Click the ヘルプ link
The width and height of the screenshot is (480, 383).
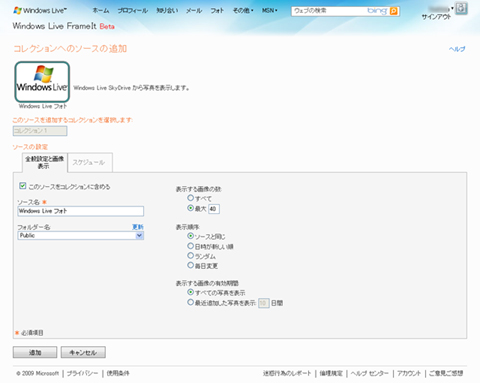click(x=457, y=49)
